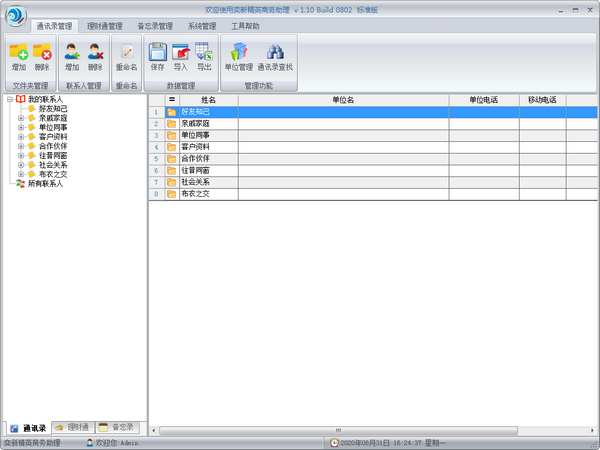The height and width of the screenshot is (450, 600).
Task: Open unit management (单位管理)
Action: [x=238, y=54]
